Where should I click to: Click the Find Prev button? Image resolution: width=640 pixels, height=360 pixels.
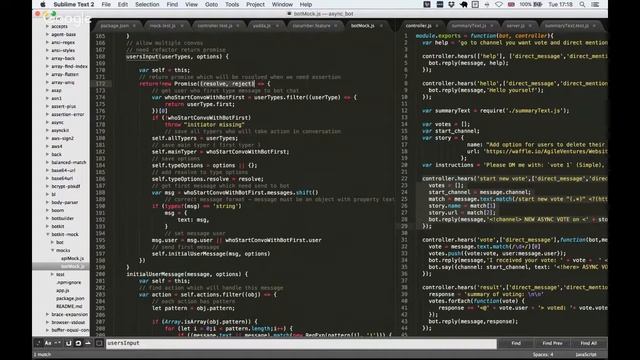[552, 343]
